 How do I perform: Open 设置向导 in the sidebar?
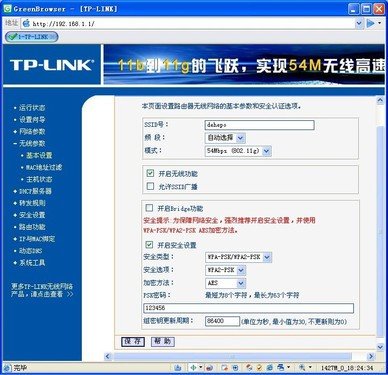coord(32,119)
